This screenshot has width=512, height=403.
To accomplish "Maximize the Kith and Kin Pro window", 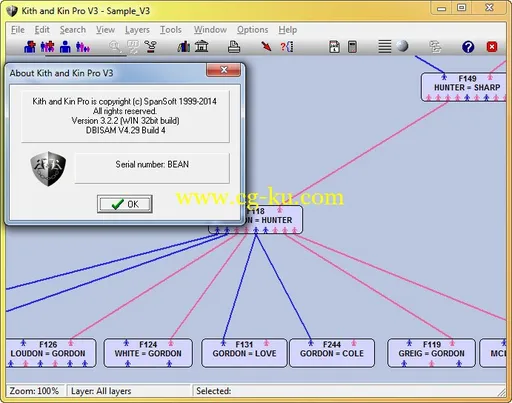I will (462, 8).
